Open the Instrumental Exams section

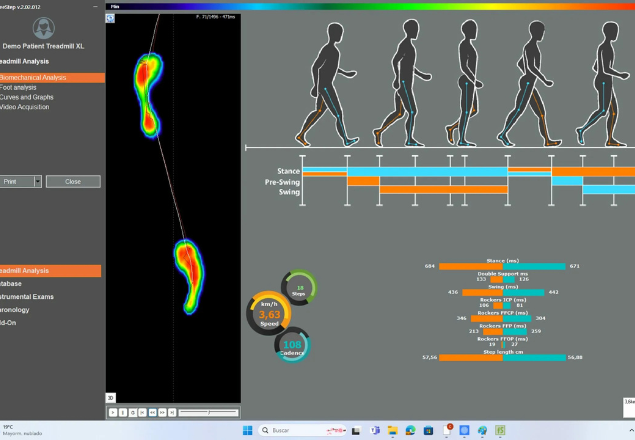(28, 297)
